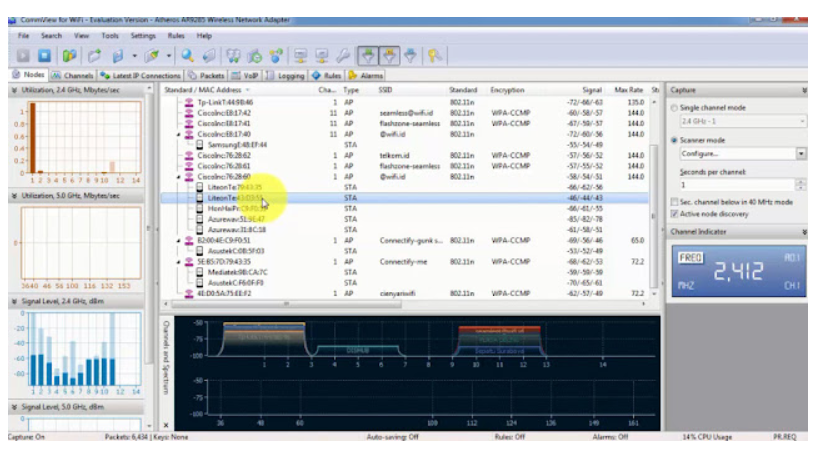Toggle Active node discovery checkbox
This screenshot has height=457, width=818.
tap(675, 214)
